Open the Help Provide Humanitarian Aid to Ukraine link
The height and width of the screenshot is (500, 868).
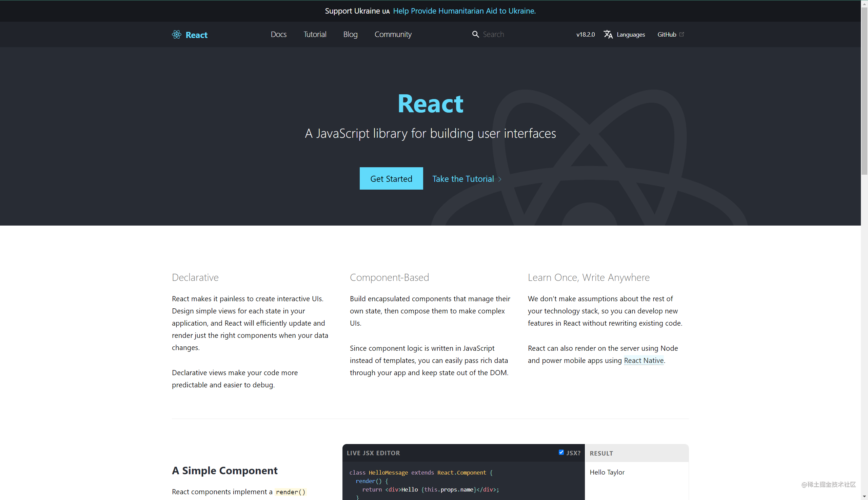[464, 11]
